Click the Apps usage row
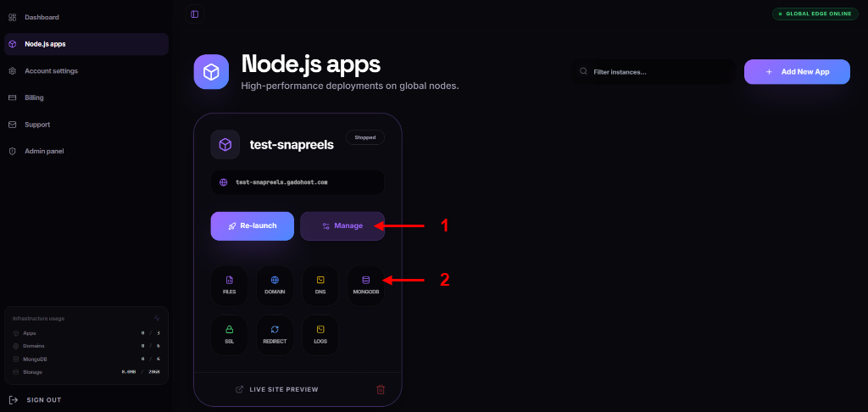The image size is (868, 412). point(87,333)
